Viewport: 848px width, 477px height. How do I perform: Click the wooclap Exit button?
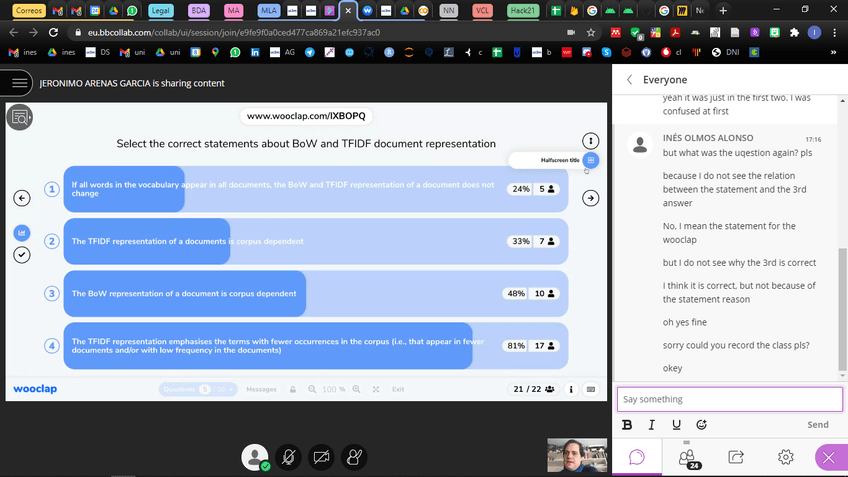[398, 389]
